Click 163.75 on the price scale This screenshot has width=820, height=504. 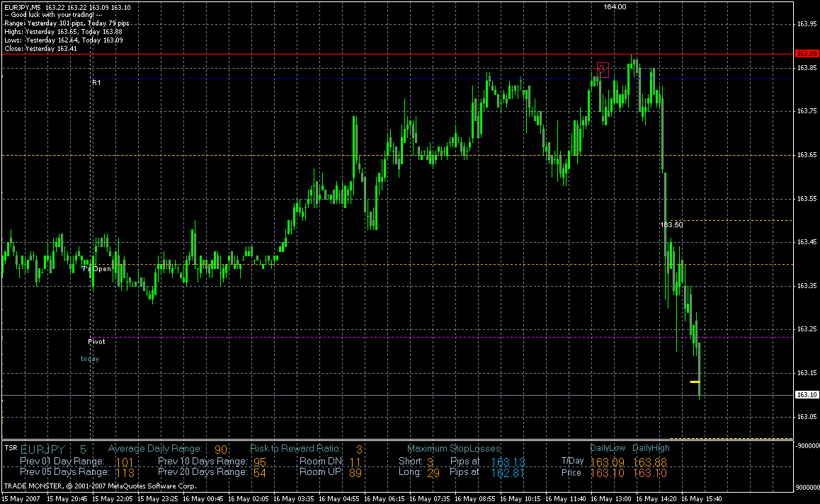click(x=807, y=111)
